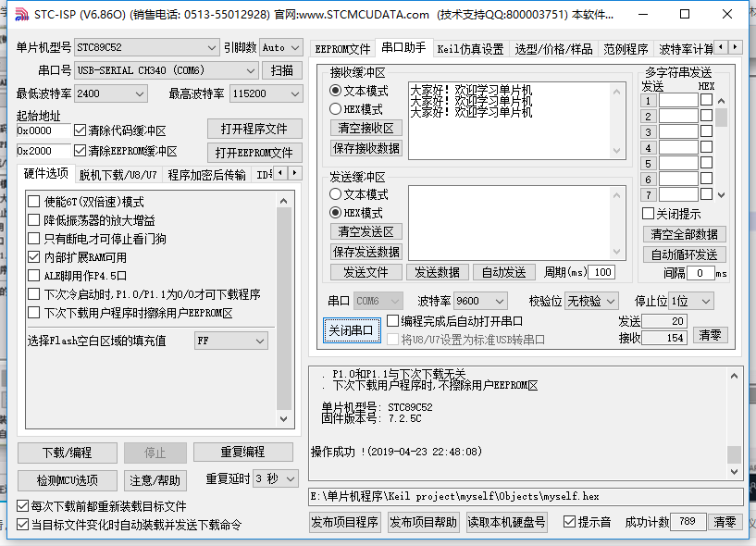Open 校验位 无校验 dropdown

[591, 301]
